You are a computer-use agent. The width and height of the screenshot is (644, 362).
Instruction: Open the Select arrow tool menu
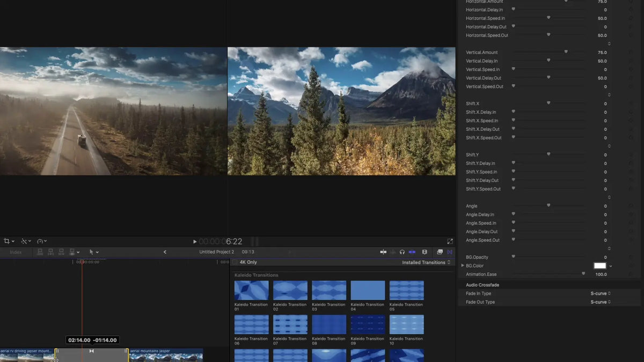94,252
